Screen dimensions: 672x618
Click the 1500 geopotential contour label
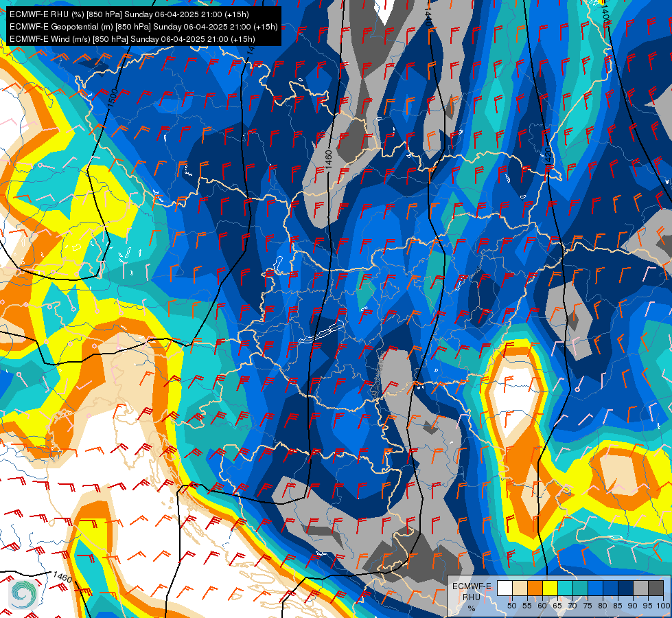point(113,98)
